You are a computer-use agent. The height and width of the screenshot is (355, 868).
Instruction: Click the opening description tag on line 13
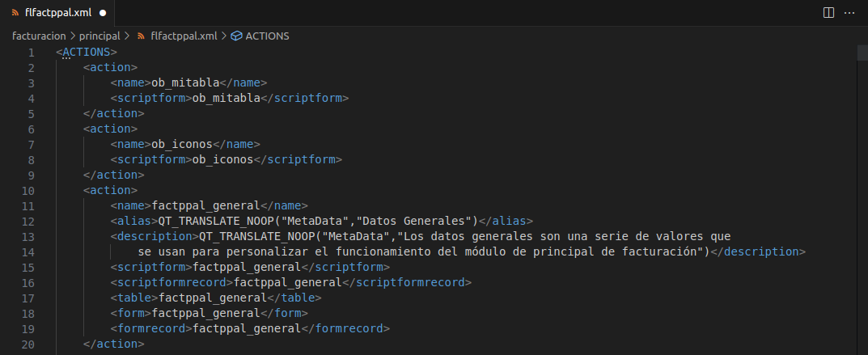tap(155, 236)
